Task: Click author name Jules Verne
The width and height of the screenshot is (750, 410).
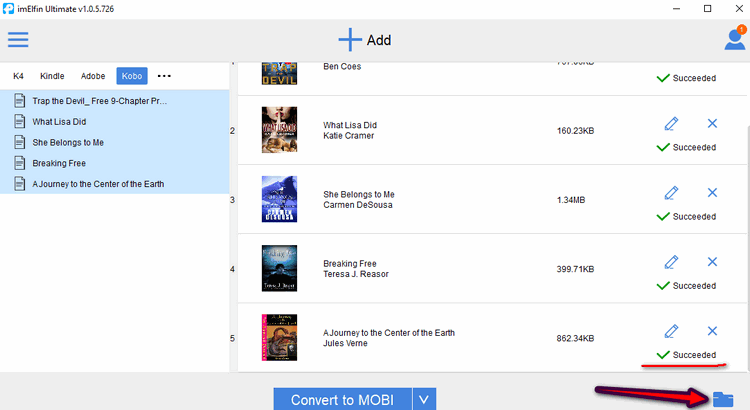Action: [345, 344]
